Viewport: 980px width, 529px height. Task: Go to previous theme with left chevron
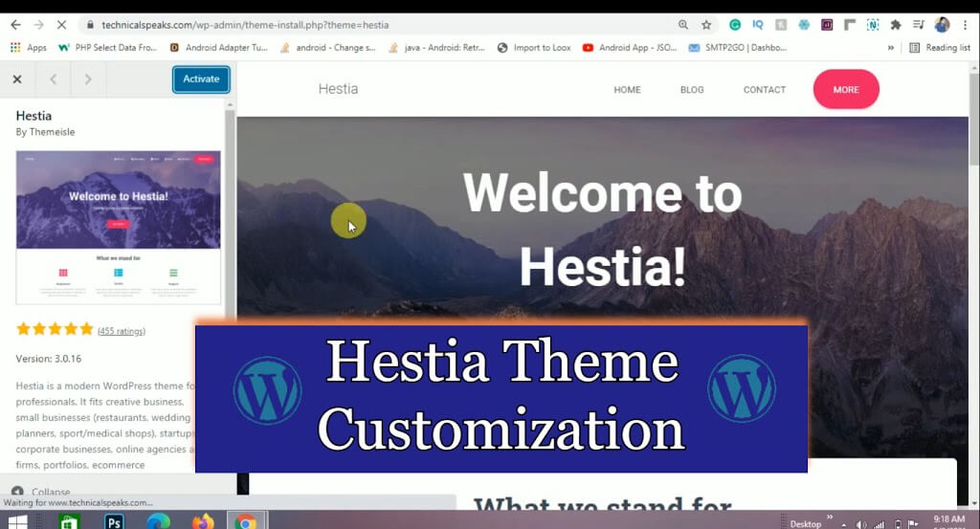click(54, 79)
